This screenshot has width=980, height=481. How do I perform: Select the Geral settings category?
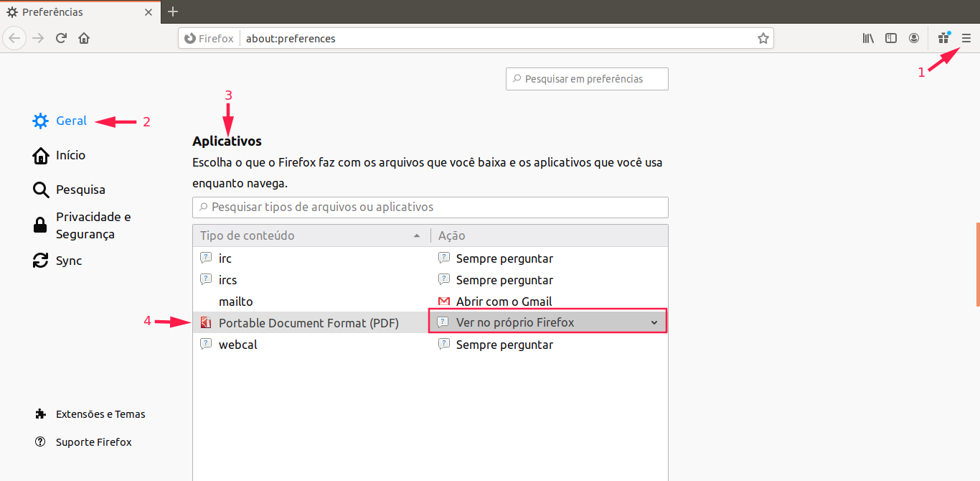[72, 121]
